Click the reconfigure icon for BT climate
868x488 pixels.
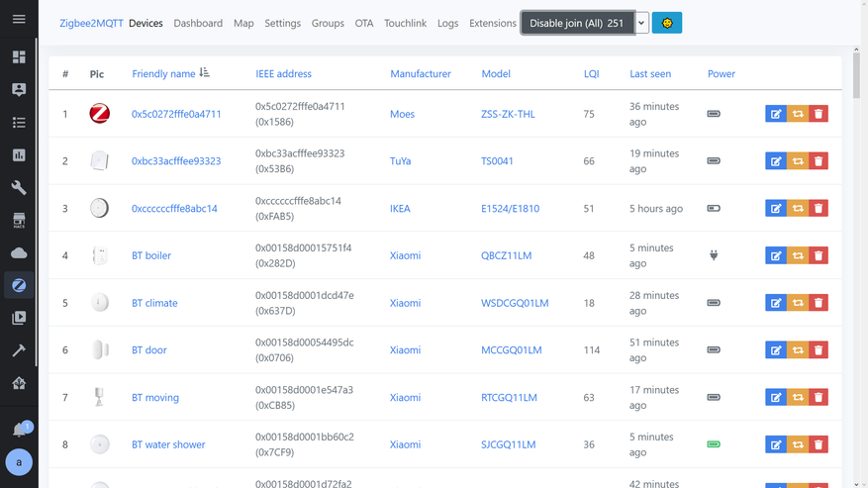(797, 303)
